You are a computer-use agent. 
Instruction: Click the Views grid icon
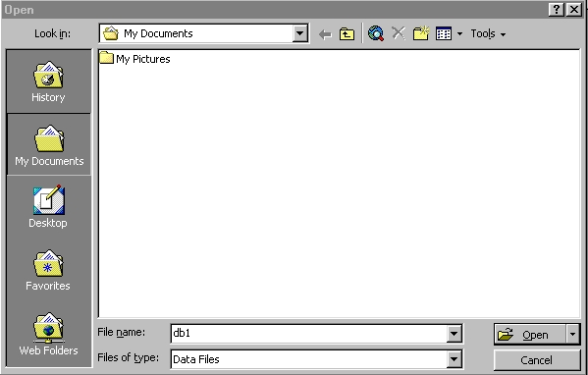click(444, 33)
